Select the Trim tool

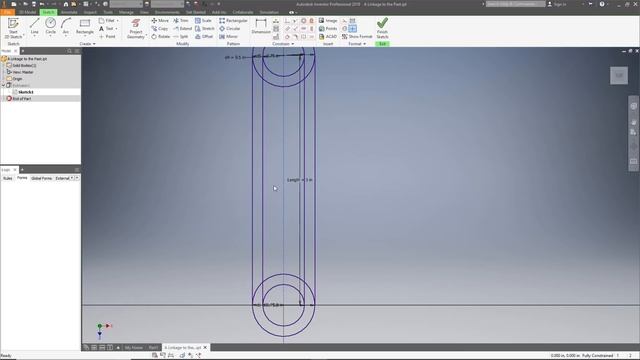180,20
